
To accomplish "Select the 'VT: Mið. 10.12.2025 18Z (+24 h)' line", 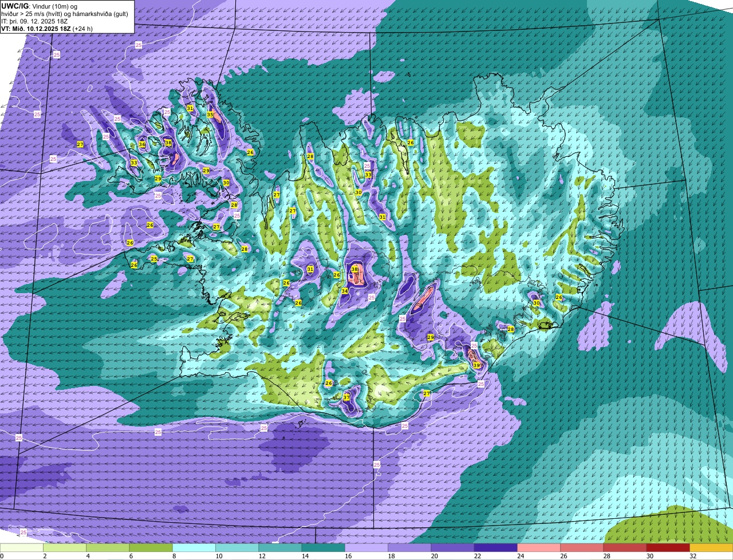I will point(47,28).
